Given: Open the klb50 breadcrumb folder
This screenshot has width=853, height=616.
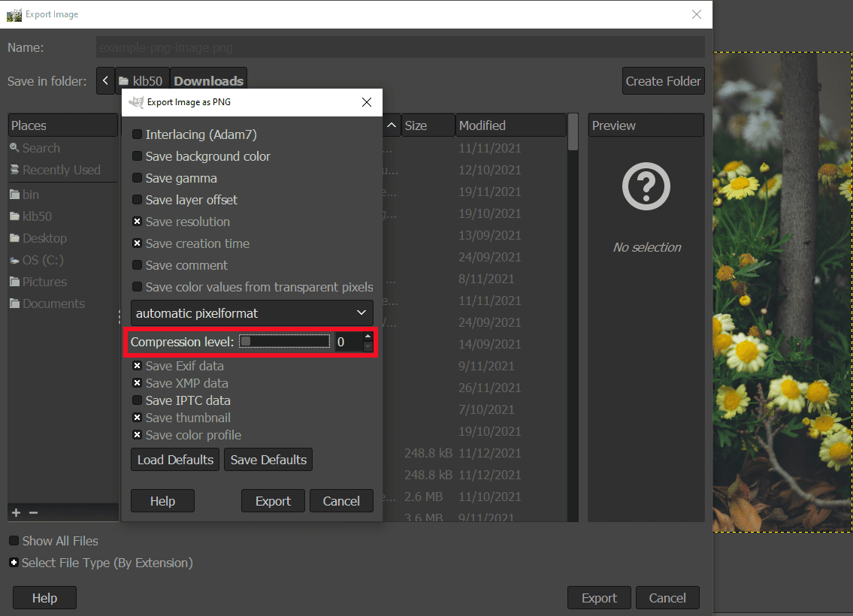Looking at the screenshot, I should point(142,80).
